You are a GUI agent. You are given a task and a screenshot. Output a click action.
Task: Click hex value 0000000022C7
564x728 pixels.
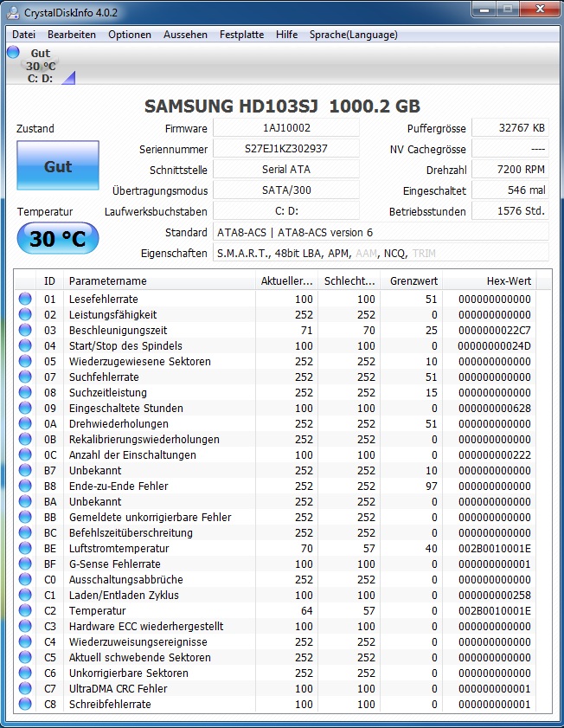[495, 330]
